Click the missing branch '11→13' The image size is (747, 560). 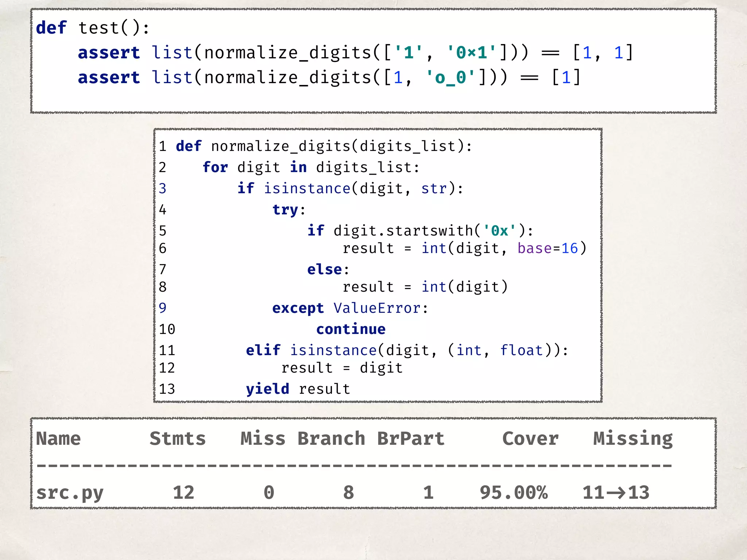tap(616, 493)
